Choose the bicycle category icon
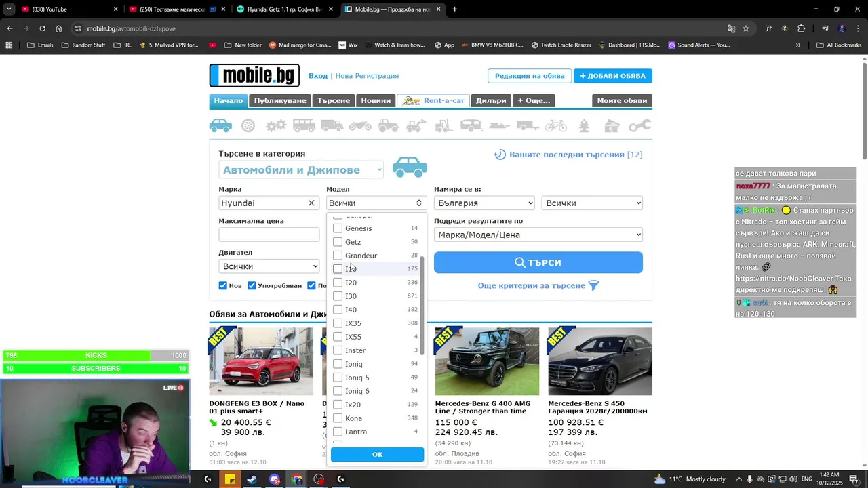This screenshot has height=488, width=868. pos(555,125)
